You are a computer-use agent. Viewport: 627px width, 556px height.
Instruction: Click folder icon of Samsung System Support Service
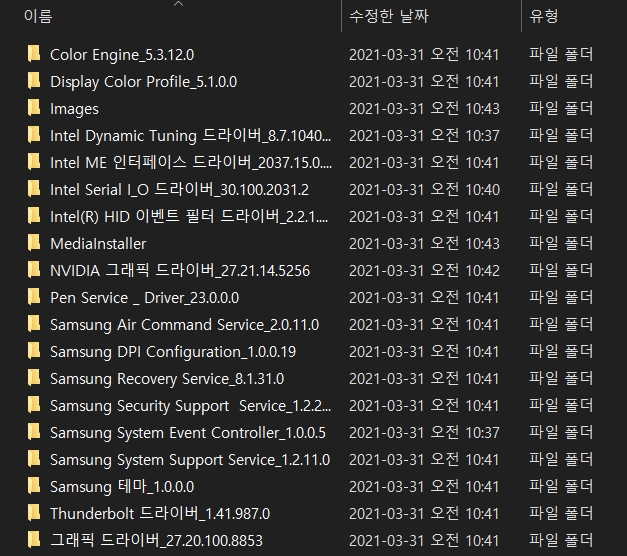[x=34, y=459]
